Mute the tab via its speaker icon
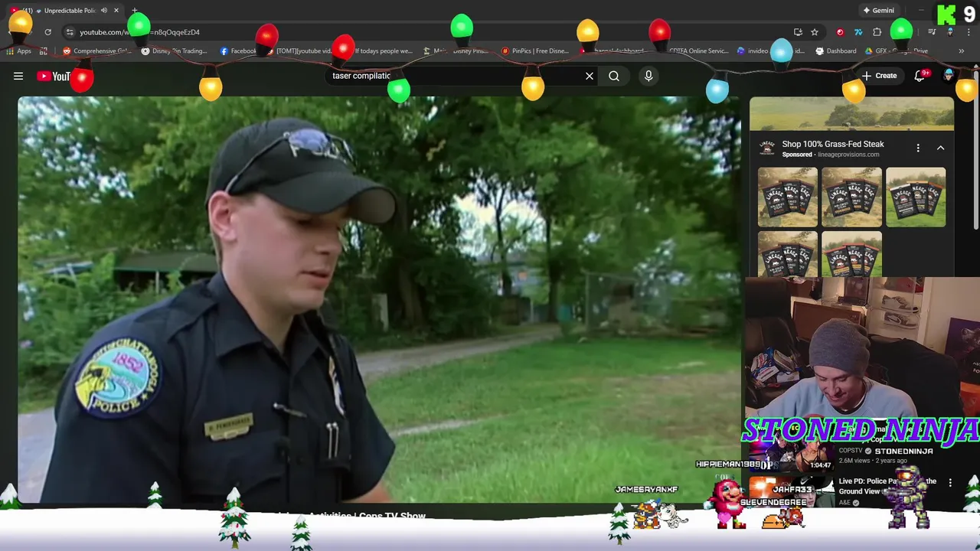The image size is (980, 551). [x=104, y=11]
